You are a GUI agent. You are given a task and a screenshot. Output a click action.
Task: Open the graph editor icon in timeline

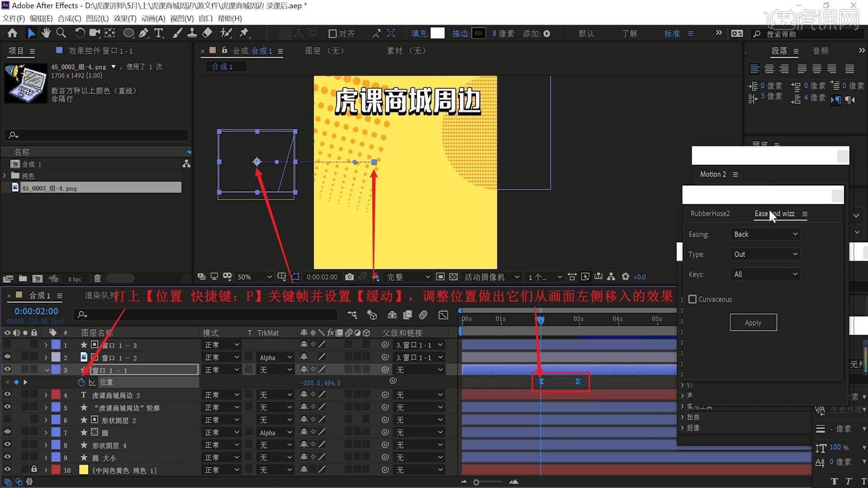coord(443,314)
